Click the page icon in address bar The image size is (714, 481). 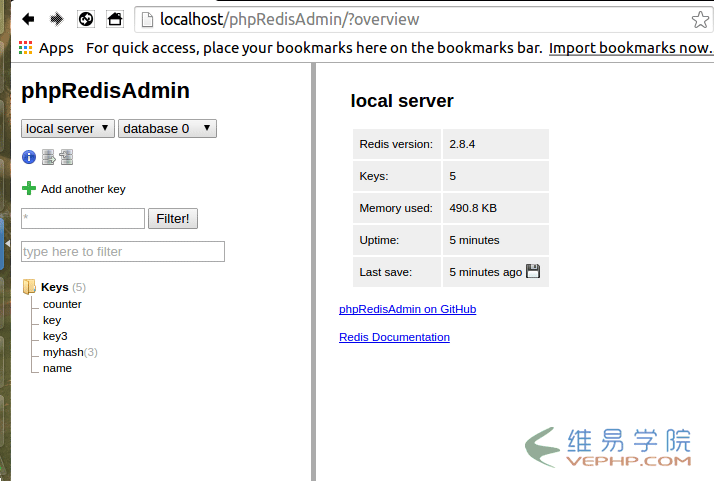click(147, 20)
